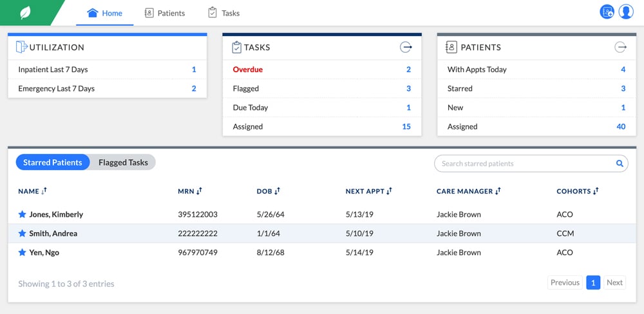Open Emergency Last 7 Days count
The image size is (644, 314).
point(194,88)
